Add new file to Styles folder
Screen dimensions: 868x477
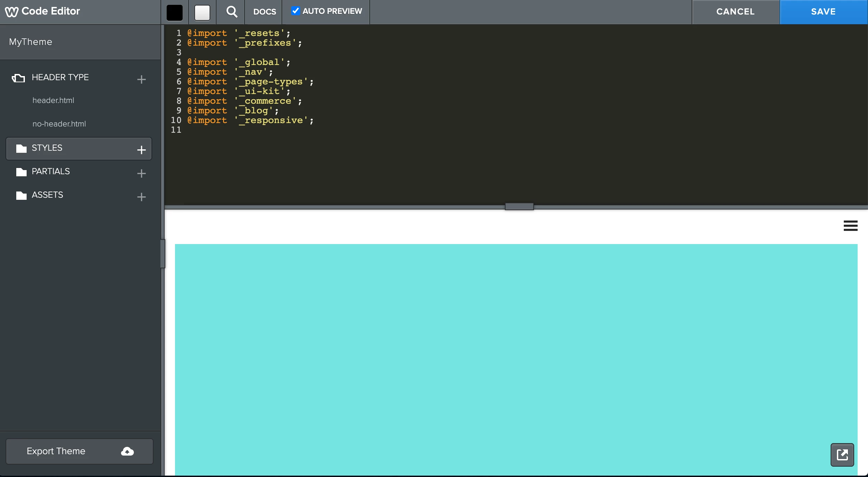click(141, 150)
